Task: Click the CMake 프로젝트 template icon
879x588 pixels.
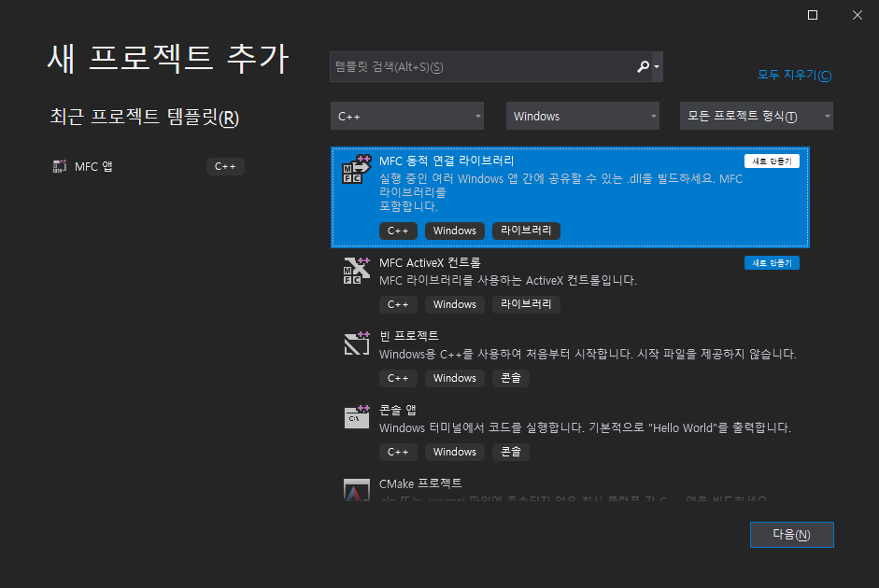Action: coord(357,490)
